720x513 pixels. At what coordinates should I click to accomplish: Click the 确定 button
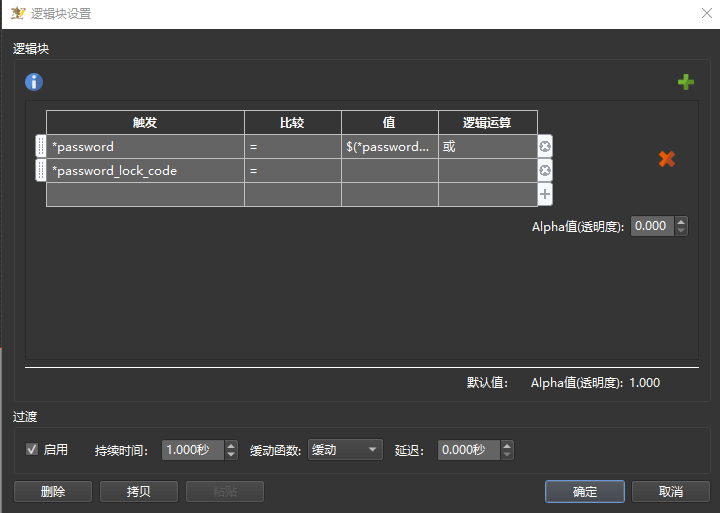tap(585, 492)
